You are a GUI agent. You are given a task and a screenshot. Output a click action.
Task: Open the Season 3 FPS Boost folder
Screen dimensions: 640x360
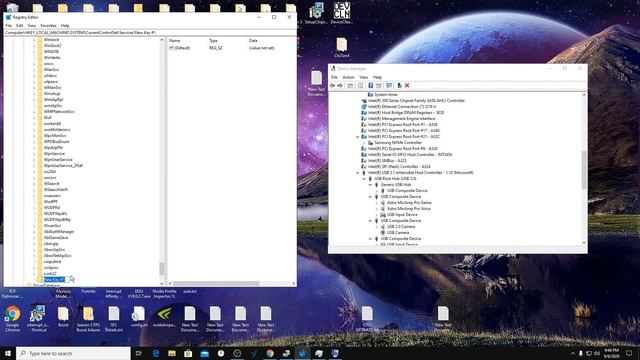point(88,319)
